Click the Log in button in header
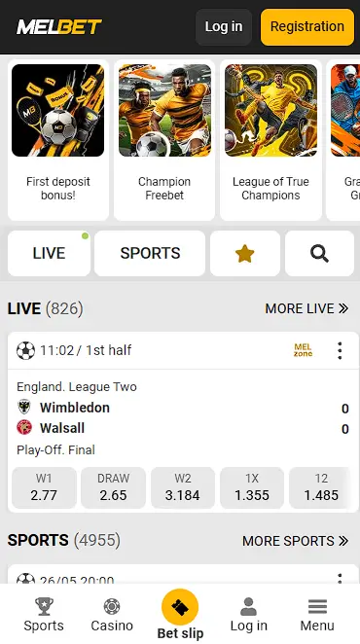Screen dimensions: 360x644 224,27
